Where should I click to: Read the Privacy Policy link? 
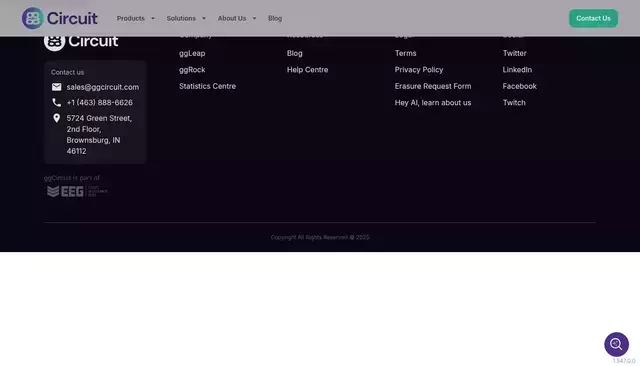click(419, 70)
